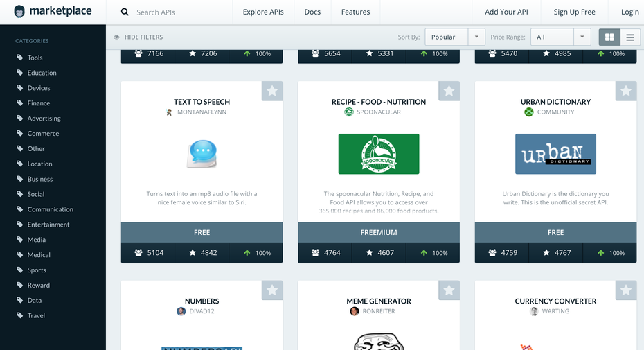Star the Meme Generator API card
The height and width of the screenshot is (350, 644).
tap(449, 290)
